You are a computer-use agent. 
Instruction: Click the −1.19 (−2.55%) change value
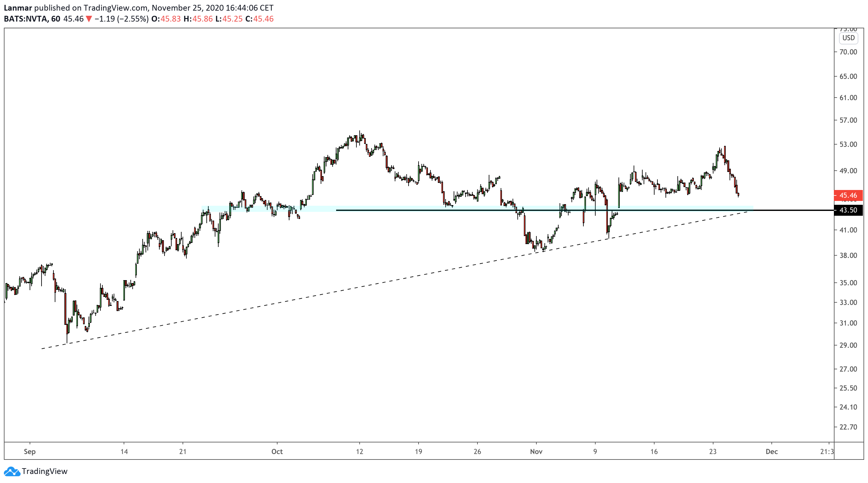(122, 19)
